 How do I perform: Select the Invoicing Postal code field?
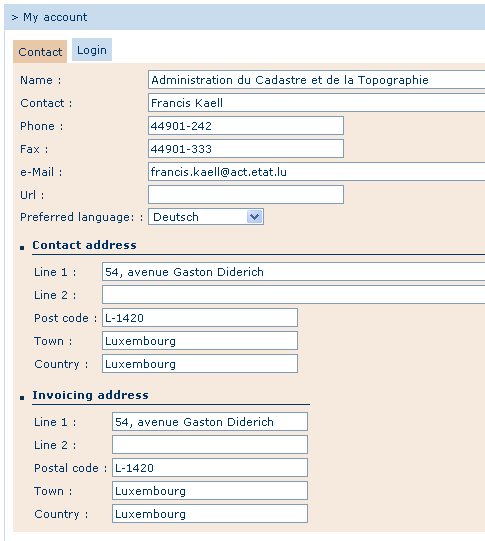click(210, 468)
